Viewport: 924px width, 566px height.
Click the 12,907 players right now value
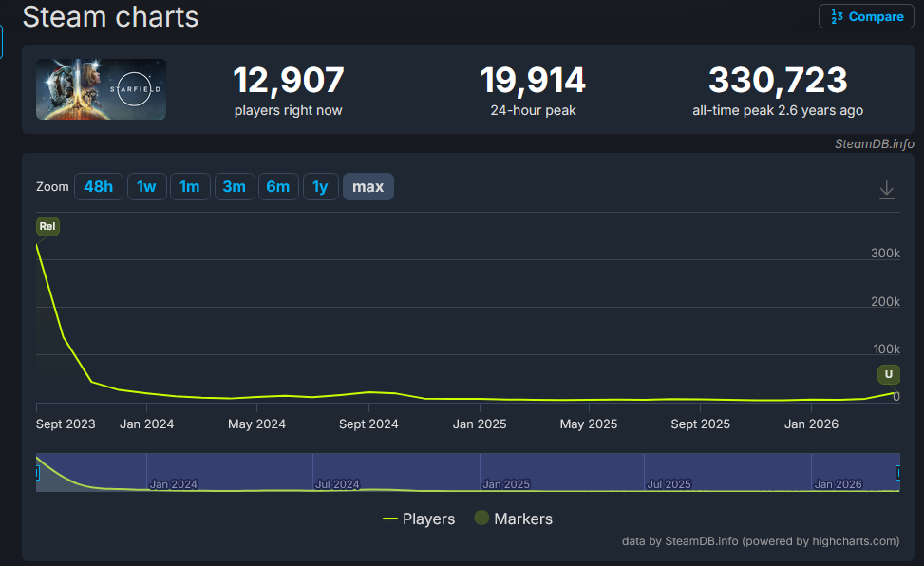coord(288,80)
